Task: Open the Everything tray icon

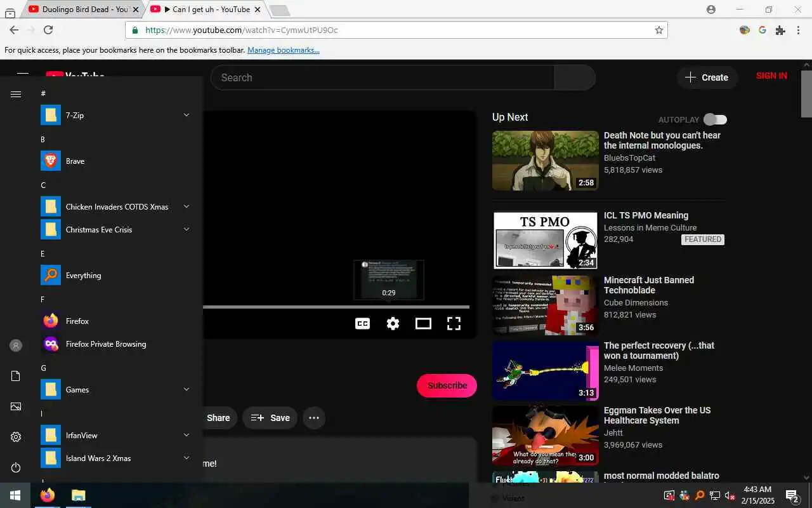Action: [x=699, y=495]
